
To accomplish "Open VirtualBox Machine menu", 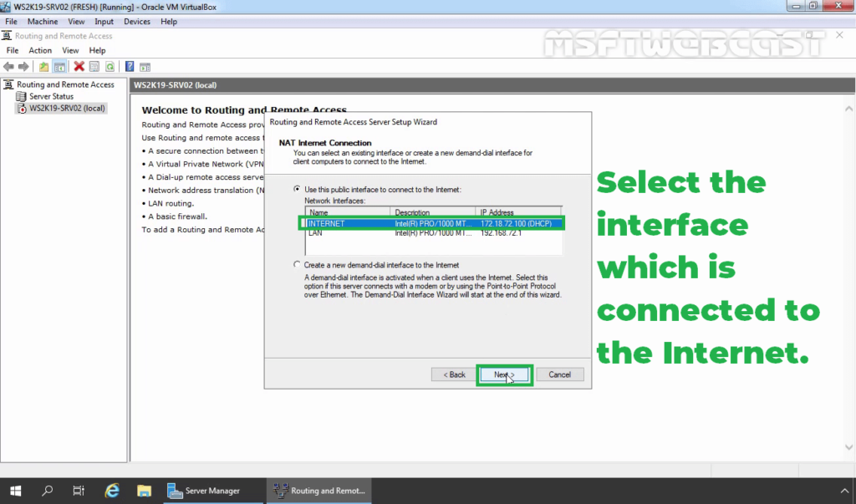I will [43, 21].
